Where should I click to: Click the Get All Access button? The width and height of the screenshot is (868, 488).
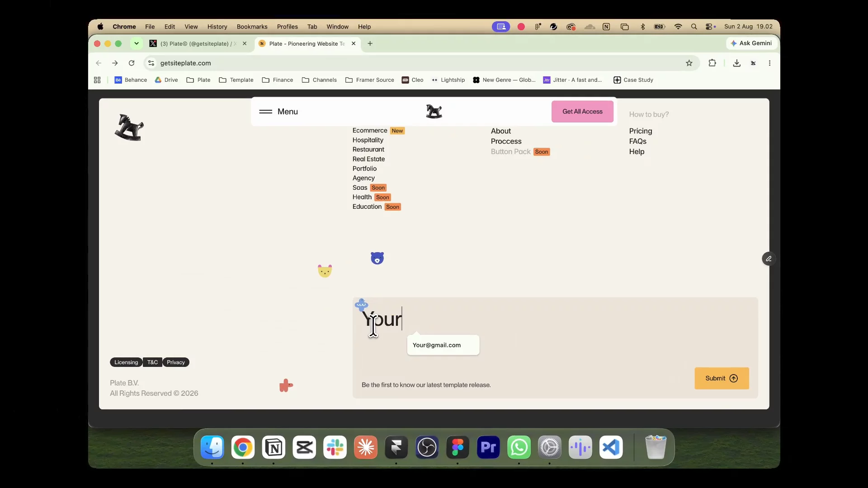582,112
